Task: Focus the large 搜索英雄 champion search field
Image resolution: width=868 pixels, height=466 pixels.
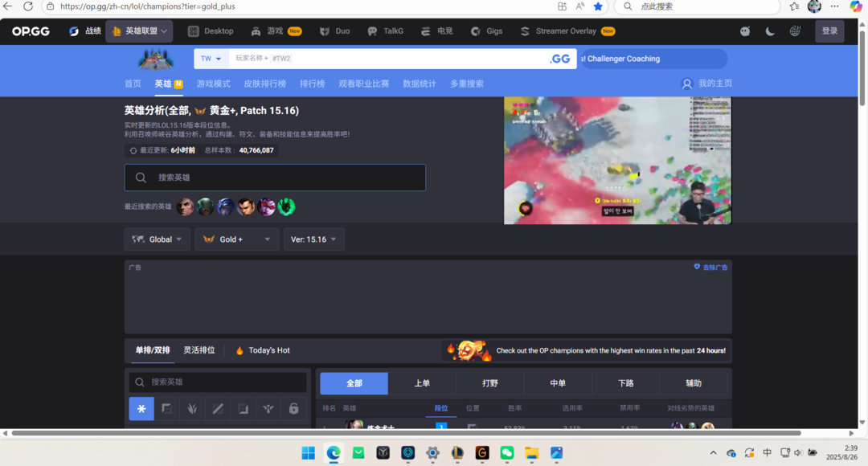Action: pyautogui.click(x=275, y=178)
